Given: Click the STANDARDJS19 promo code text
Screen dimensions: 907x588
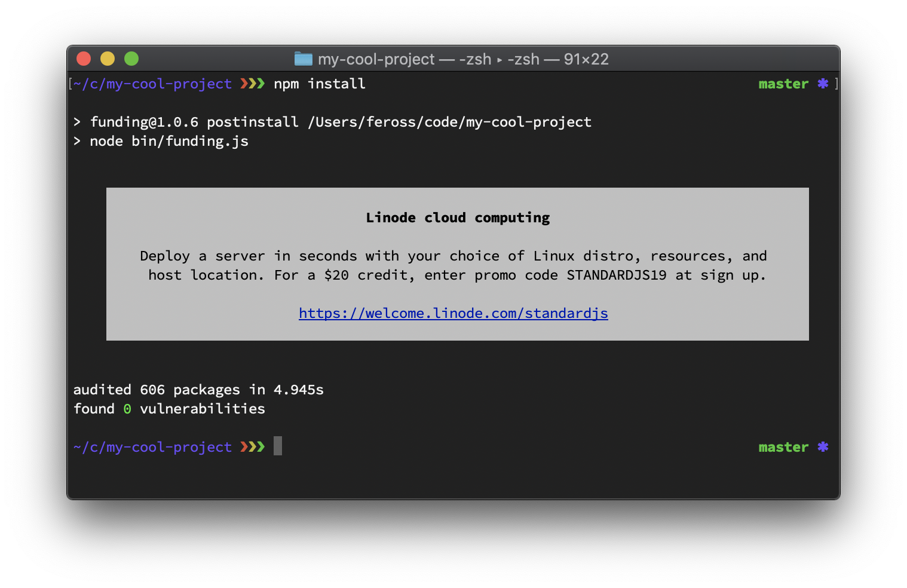Looking at the screenshot, I should point(617,275).
